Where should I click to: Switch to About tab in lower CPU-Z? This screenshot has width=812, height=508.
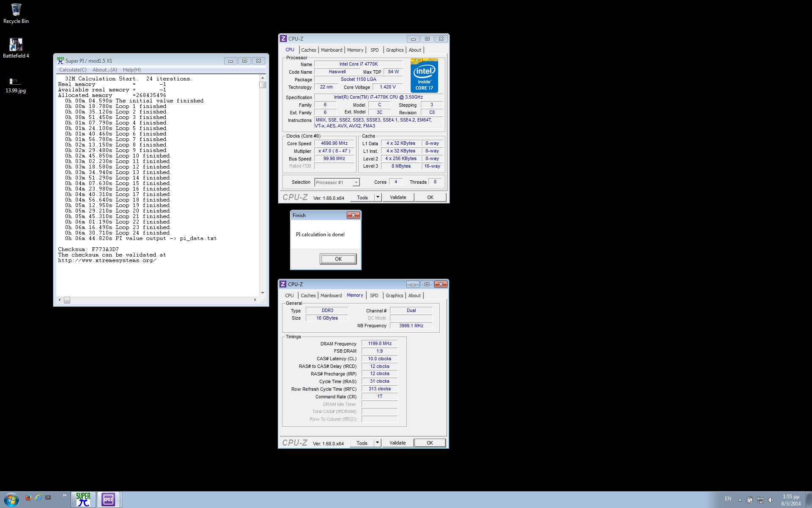click(x=414, y=295)
